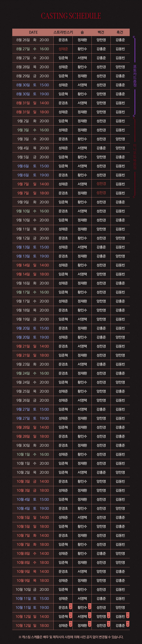Click 막공 badge next to 성태준, 10월 12일 18:00
This screenshot has height=644, width=142.
[x=70, y=624]
